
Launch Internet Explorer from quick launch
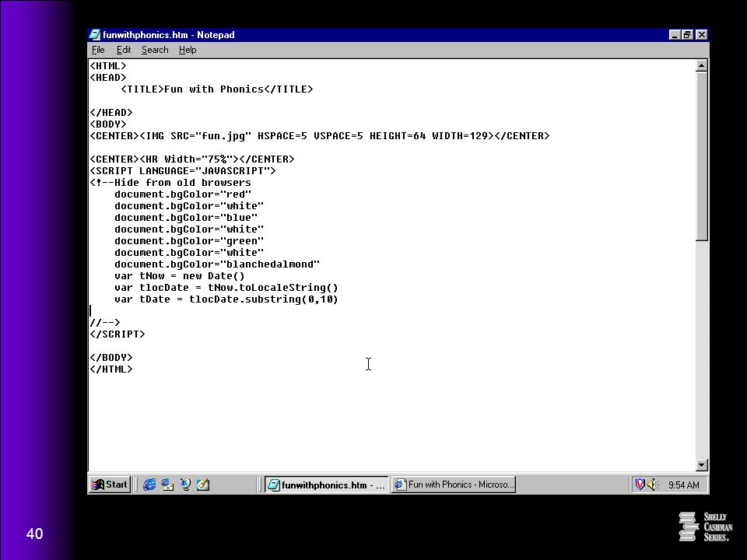pos(149,485)
